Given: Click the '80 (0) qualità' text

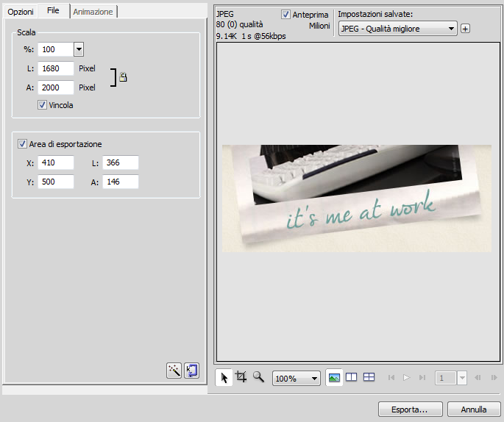Looking at the screenshot, I should [239, 24].
